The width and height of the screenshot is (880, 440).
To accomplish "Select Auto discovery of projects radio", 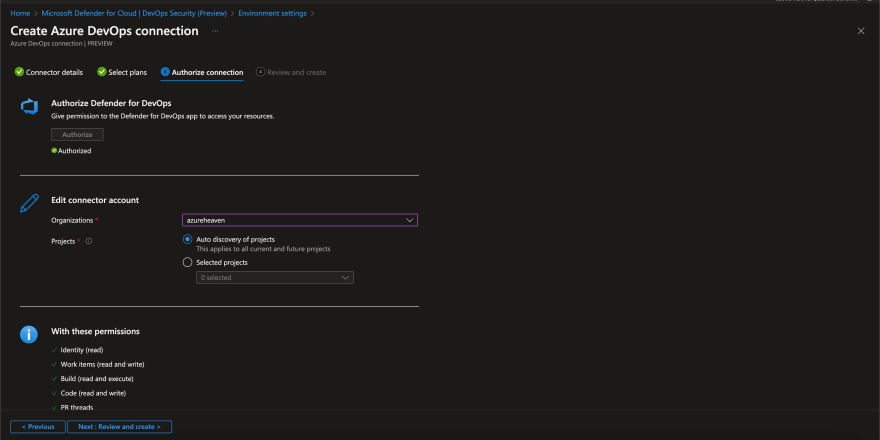I will point(187,239).
